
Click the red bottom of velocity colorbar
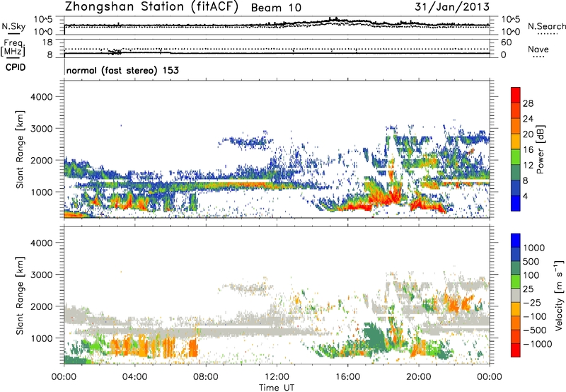coord(516,350)
